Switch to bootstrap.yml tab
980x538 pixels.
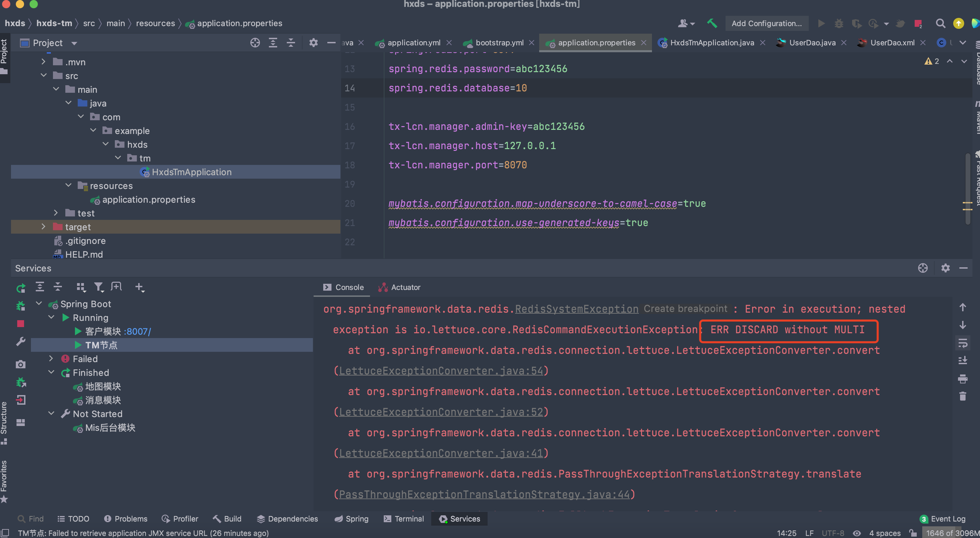[x=499, y=43]
